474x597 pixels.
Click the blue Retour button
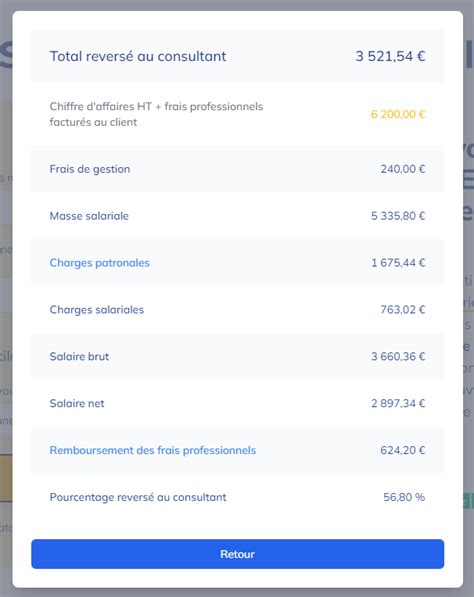pos(238,554)
